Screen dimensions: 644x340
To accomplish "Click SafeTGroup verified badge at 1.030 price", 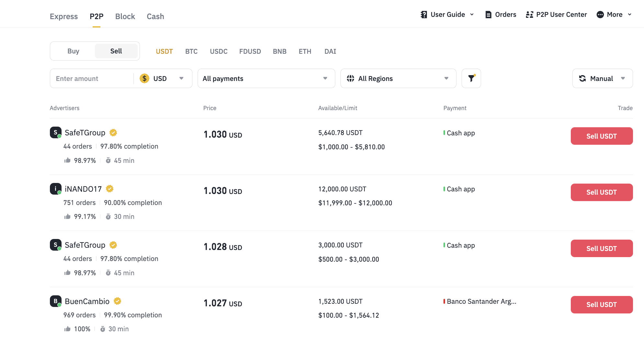I will coord(113,133).
